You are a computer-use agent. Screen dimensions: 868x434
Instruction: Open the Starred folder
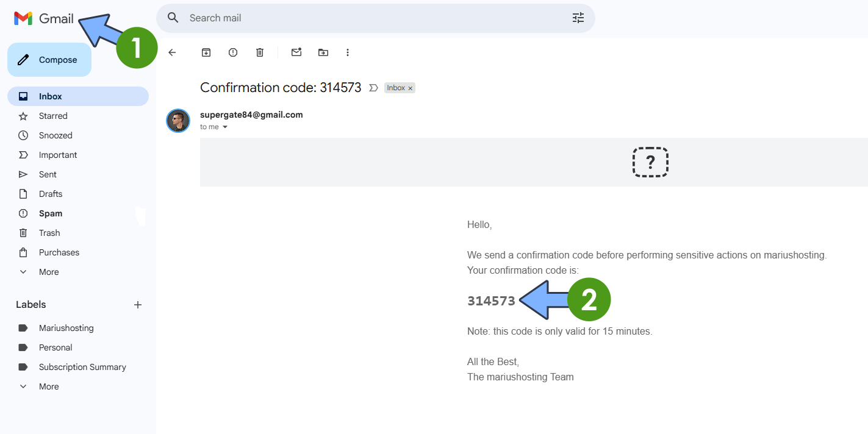[53, 116]
